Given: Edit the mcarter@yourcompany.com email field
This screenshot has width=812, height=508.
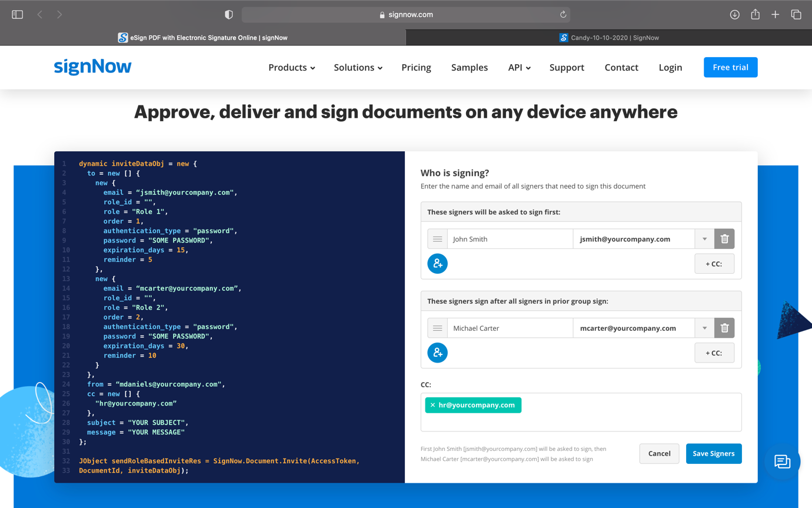Looking at the screenshot, I should click(634, 328).
